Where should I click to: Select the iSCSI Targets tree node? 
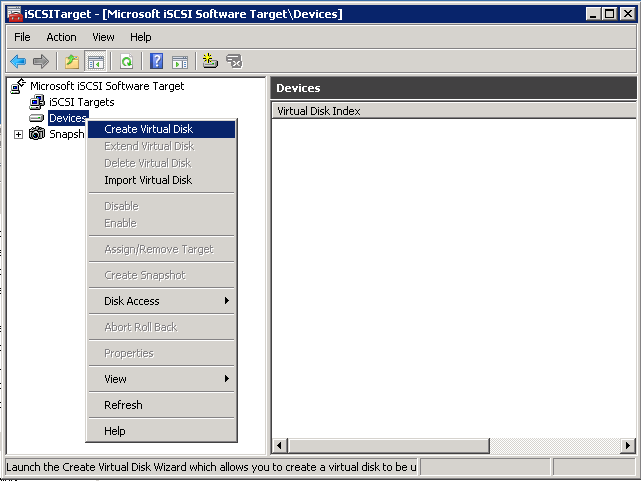point(81,102)
